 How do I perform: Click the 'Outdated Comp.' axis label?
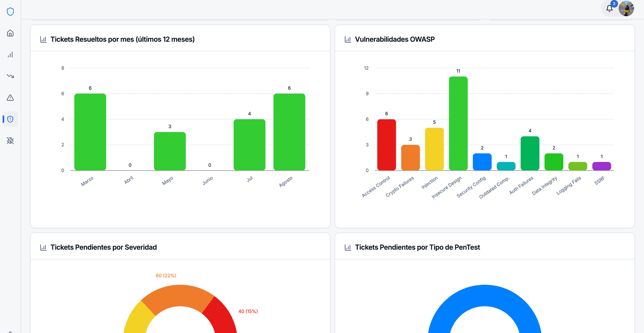coord(494,187)
